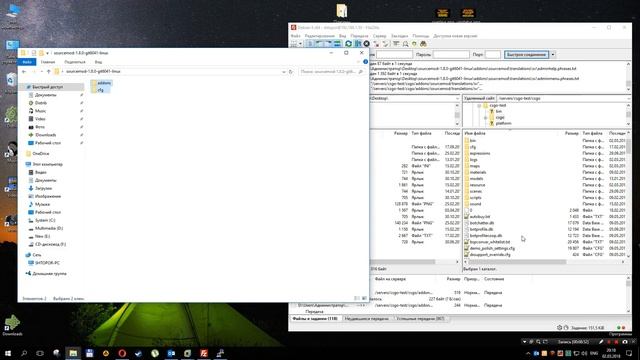Open FileZilla Site Manager icon
Viewport: 640px width, 360px height.
coord(294,44)
